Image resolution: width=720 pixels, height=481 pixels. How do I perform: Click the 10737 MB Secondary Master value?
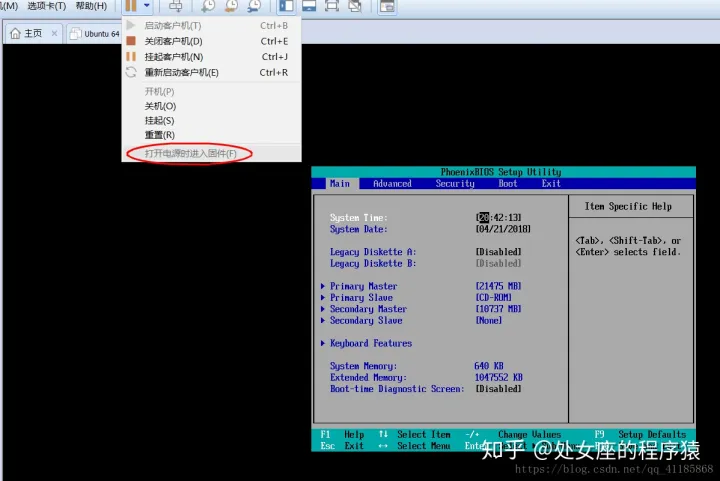click(498, 309)
